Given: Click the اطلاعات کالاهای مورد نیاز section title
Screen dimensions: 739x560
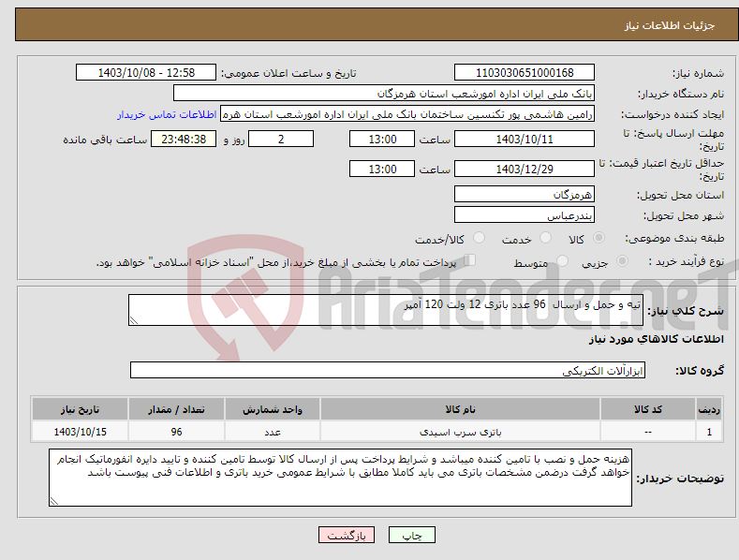Looking at the screenshot, I should pyautogui.click(x=656, y=339).
